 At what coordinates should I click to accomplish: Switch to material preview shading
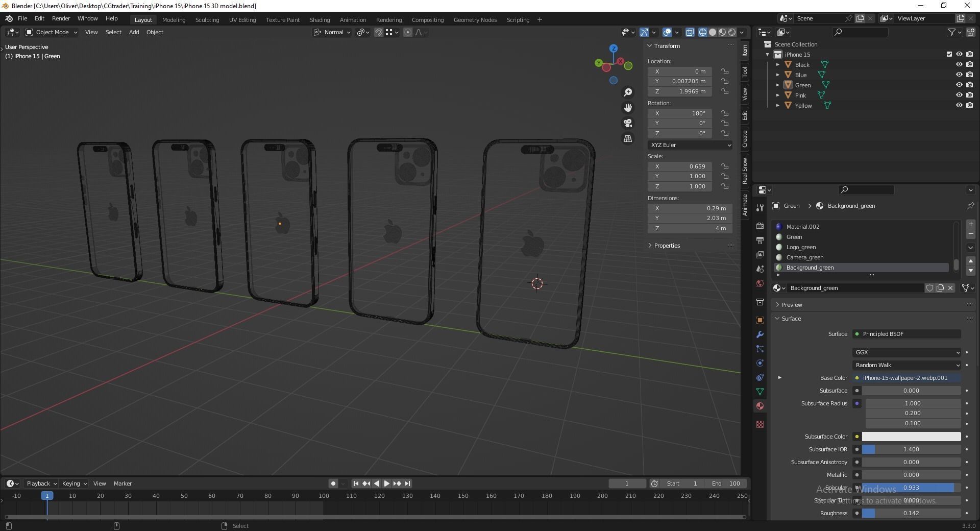tap(722, 32)
